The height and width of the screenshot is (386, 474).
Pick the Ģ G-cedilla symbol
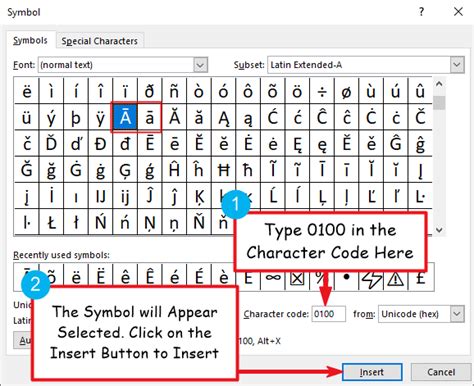tap(125, 170)
